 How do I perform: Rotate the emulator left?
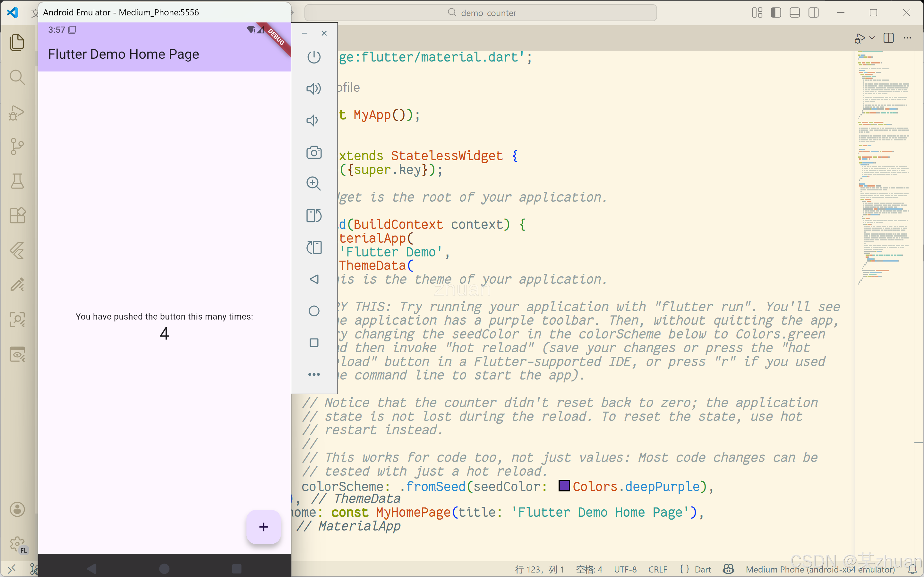(314, 216)
